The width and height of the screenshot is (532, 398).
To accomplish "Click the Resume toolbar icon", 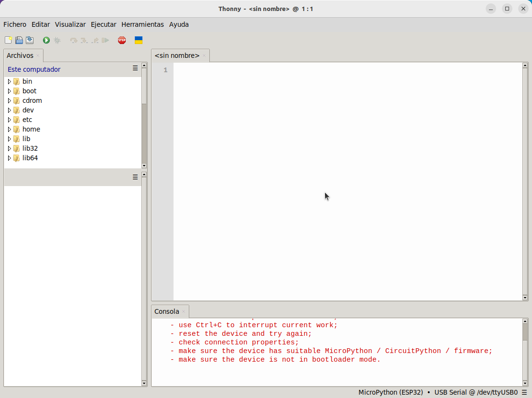I will pyautogui.click(x=105, y=40).
